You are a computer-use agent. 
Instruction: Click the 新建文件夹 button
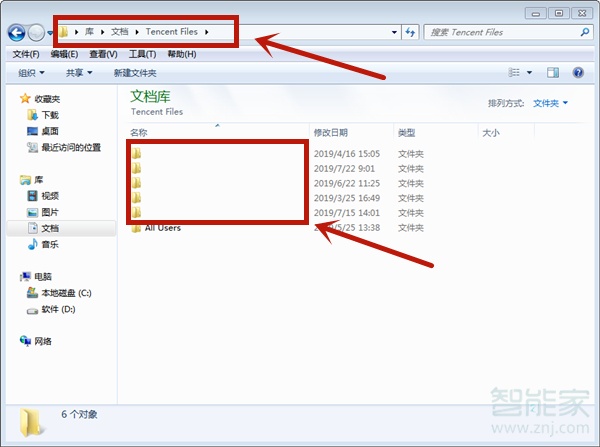coord(135,73)
